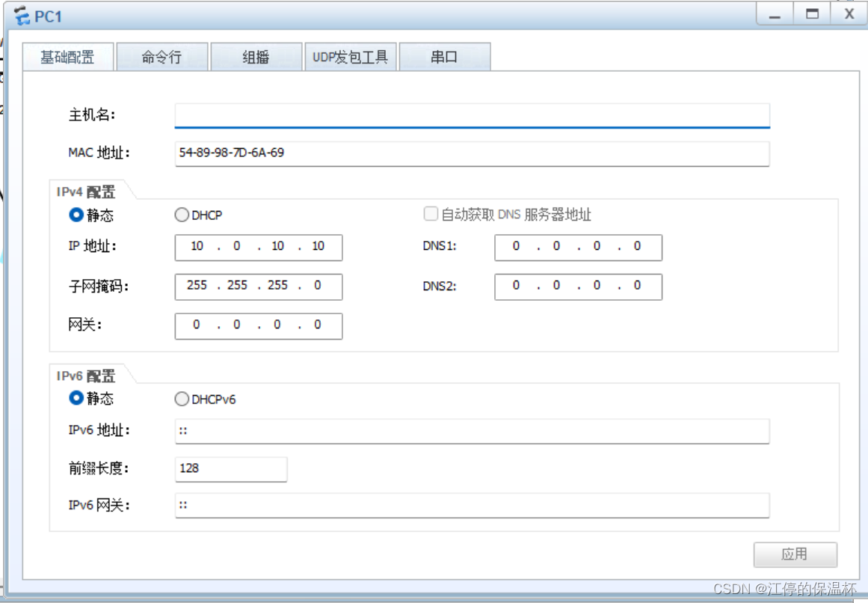Click the IP 地址 field
The width and height of the screenshot is (868, 603).
(259, 248)
